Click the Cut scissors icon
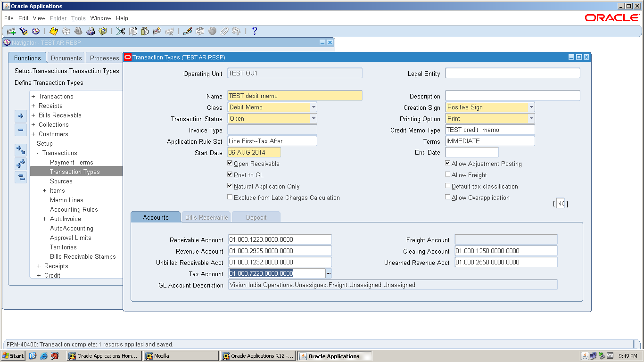This screenshot has width=644, height=362. coord(121,31)
